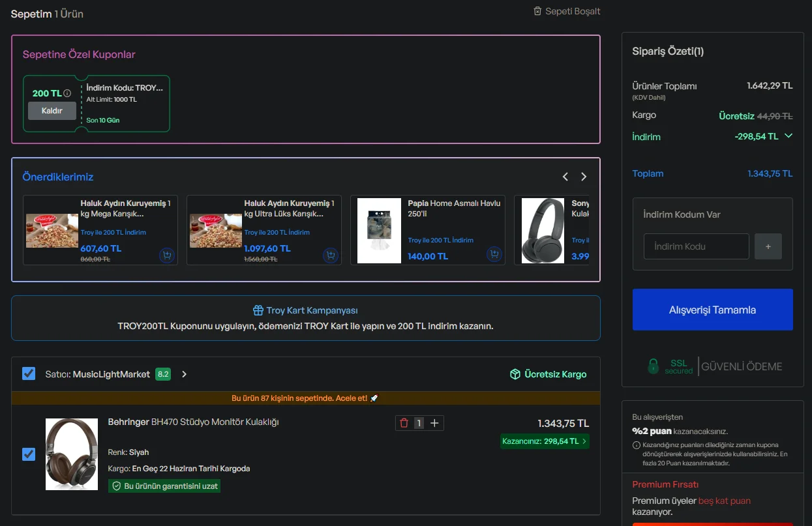Add Haluk Aydın Ultra Lüks to cart
812x526 pixels.
(x=331, y=255)
